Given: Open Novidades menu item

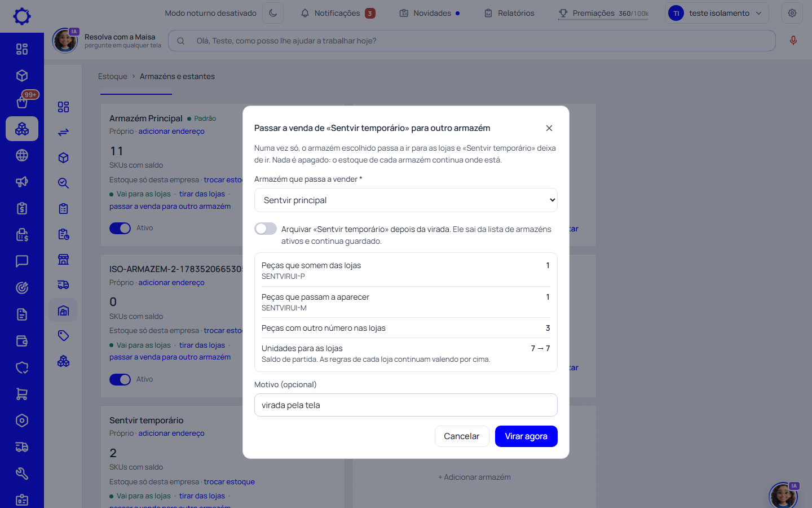Looking at the screenshot, I should (429, 13).
